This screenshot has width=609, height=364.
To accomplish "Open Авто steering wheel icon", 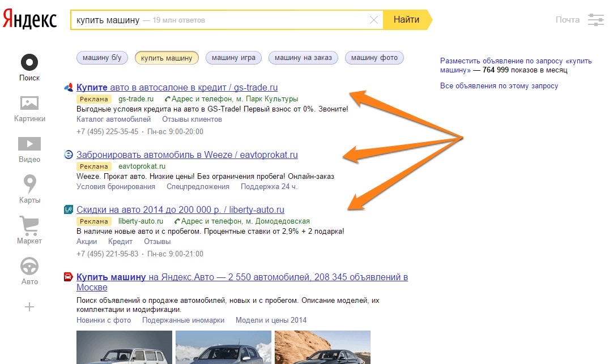I will (29, 266).
